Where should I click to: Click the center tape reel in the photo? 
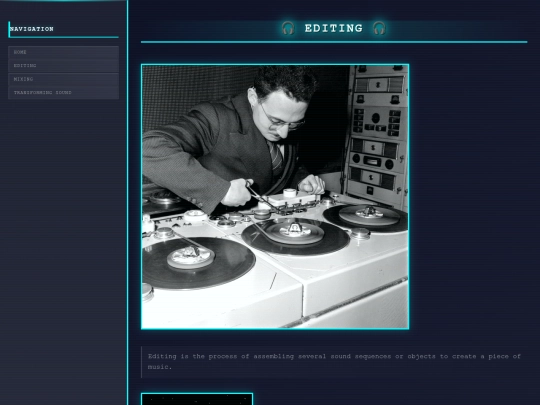(295, 236)
